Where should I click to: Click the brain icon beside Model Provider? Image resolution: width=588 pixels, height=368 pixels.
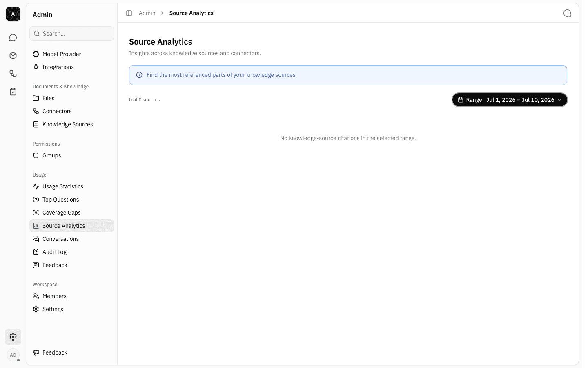[36, 54]
